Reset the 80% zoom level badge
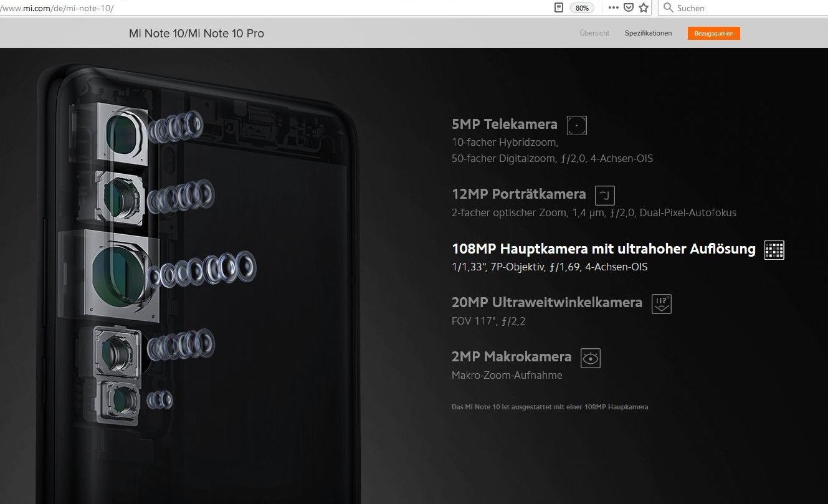 pyautogui.click(x=583, y=8)
